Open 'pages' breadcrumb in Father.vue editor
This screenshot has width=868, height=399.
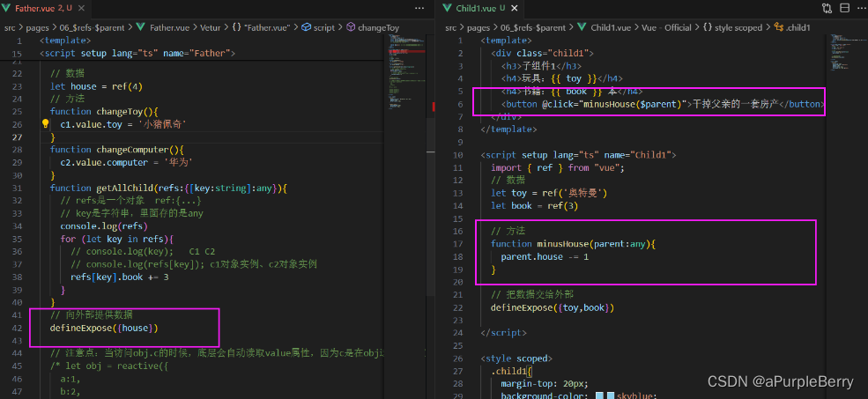[37, 27]
